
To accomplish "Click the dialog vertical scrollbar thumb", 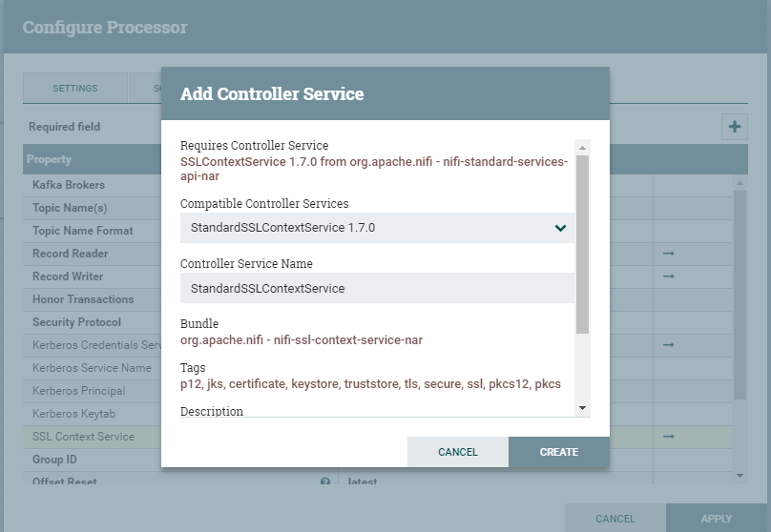I will coord(583,244).
